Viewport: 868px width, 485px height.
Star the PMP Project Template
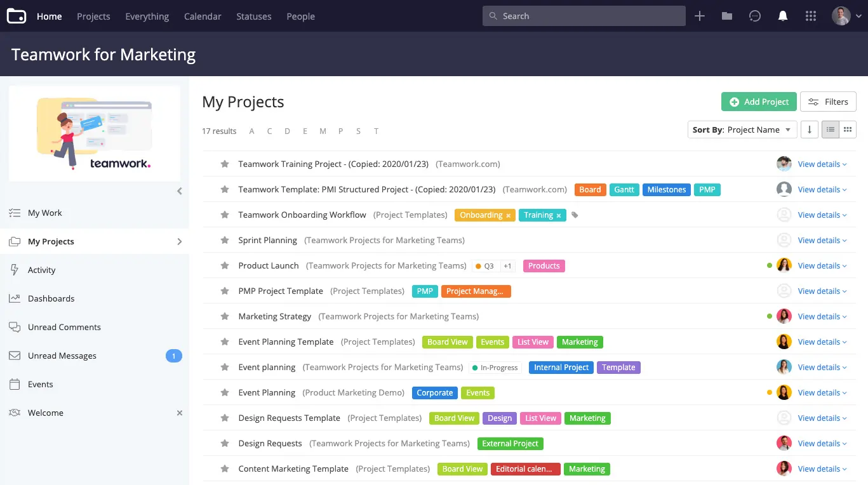(x=224, y=291)
